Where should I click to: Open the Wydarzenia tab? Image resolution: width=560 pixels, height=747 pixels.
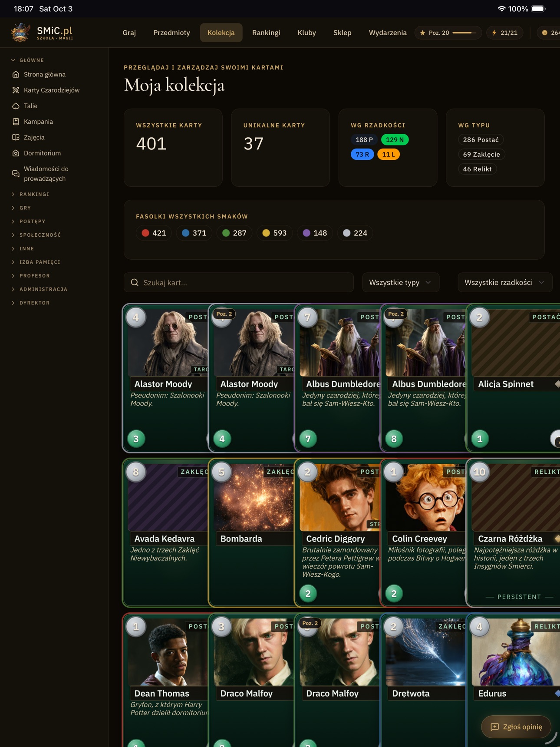coord(388,33)
